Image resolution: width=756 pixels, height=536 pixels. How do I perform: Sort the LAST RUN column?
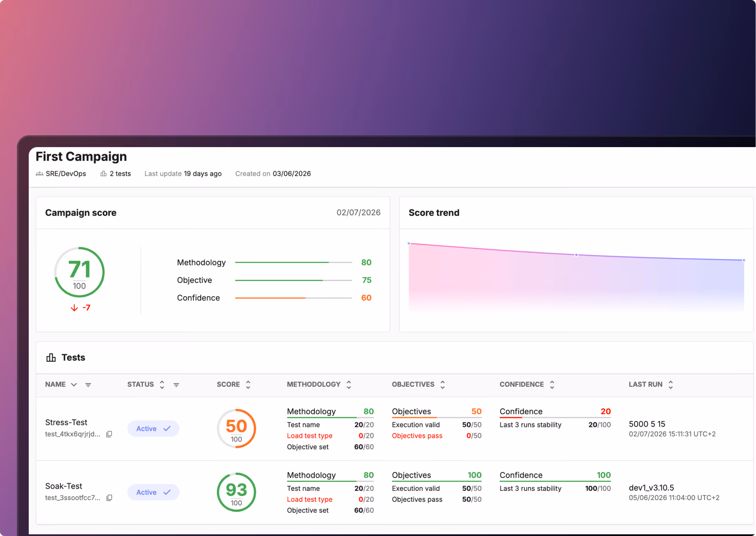click(x=671, y=384)
